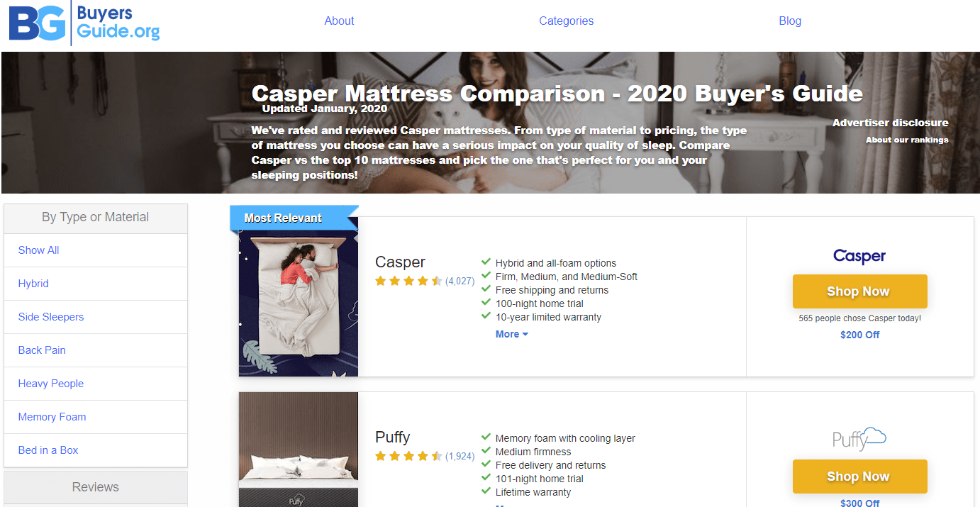Viewport: 980px width, 507px height.
Task: Click the $200 Off Casper offer
Action: point(859,335)
